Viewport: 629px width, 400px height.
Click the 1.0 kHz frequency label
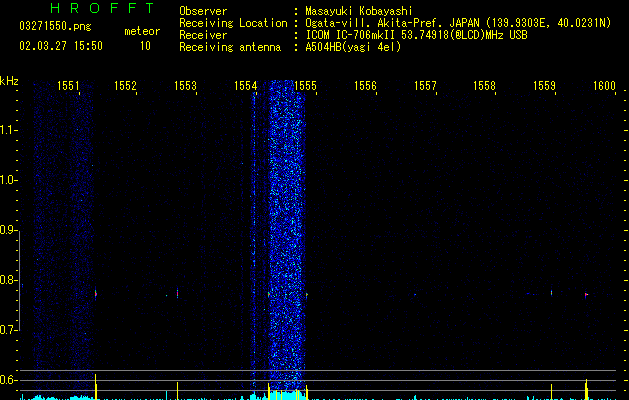click(8, 180)
